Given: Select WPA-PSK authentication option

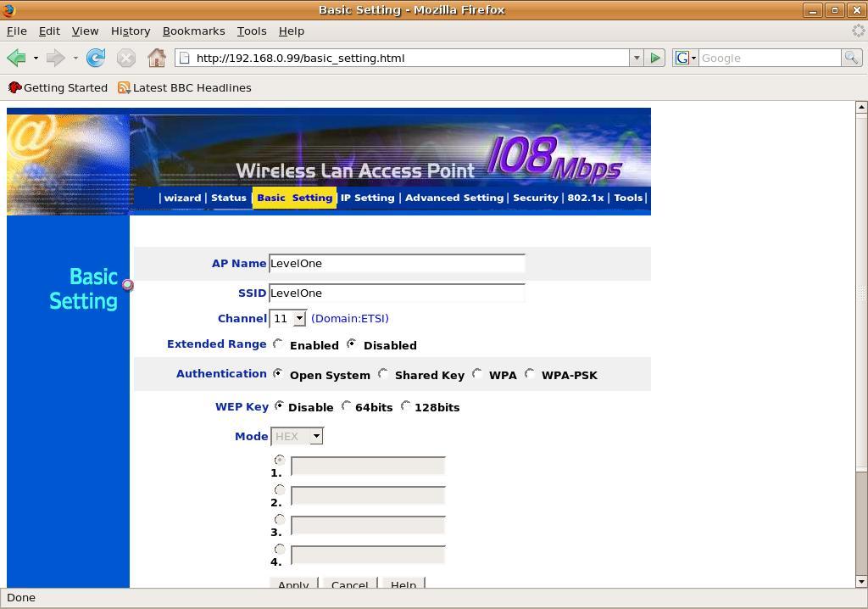Looking at the screenshot, I should [x=530, y=374].
